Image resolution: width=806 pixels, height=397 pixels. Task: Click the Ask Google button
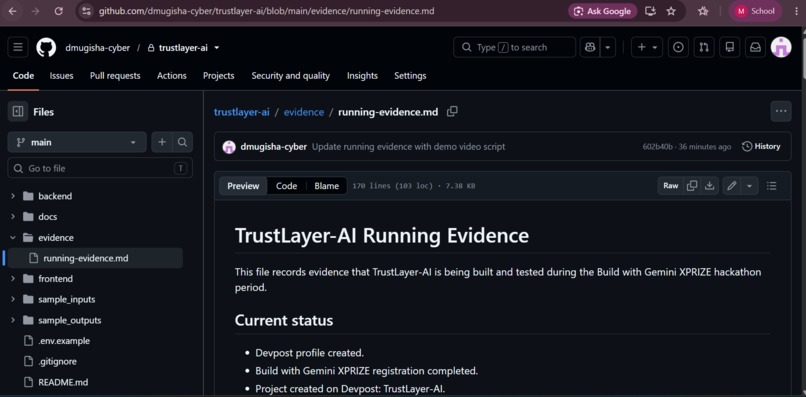tap(602, 11)
